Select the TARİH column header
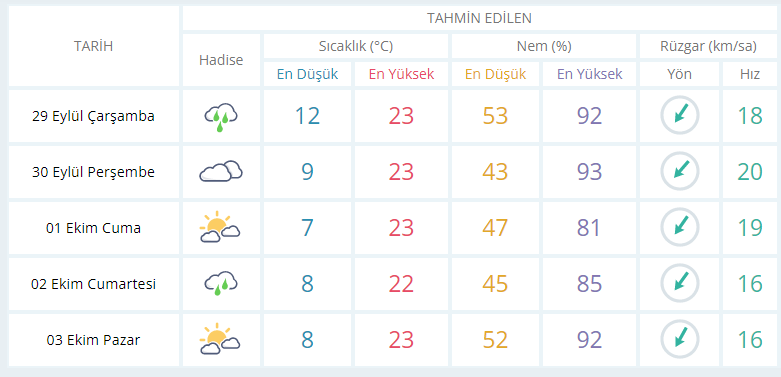Screen dimensions: 781x377 94,46
